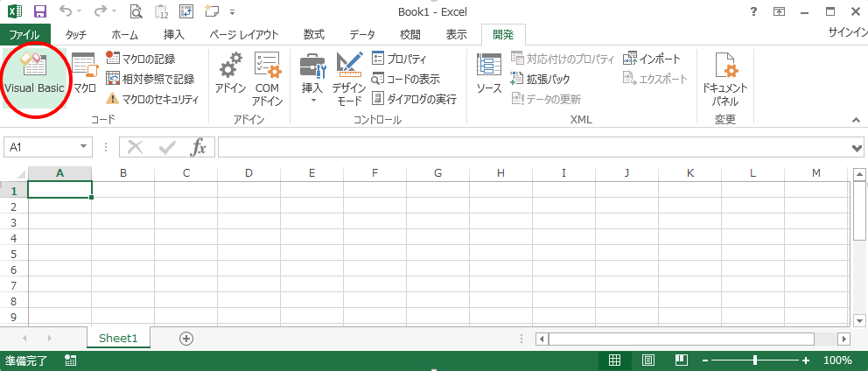The image size is (868, 371).
Task: Run ダイアログの実行
Action: [x=414, y=99]
